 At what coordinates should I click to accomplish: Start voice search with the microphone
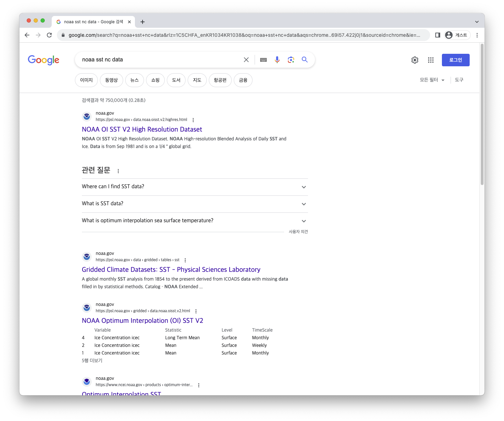tap(277, 60)
